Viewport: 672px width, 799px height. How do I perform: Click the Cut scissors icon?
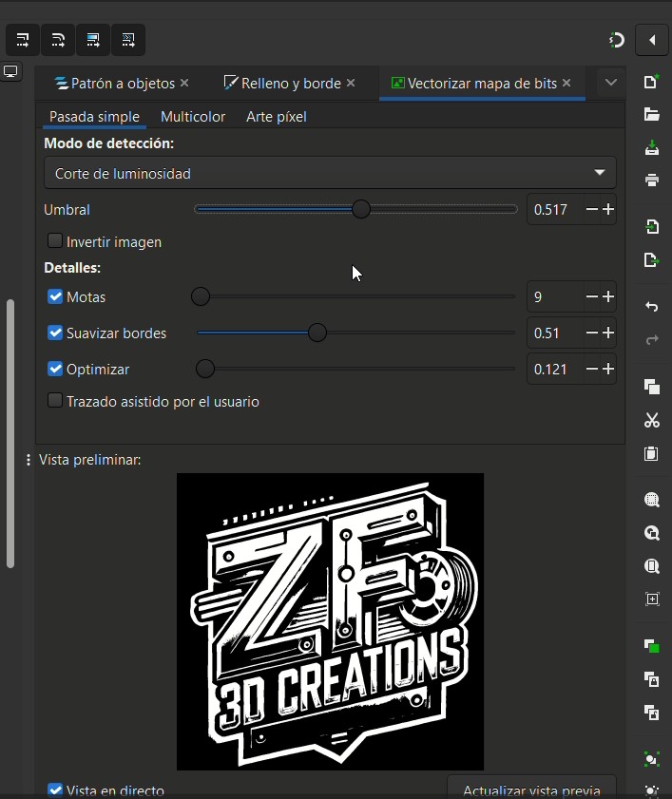coord(652,420)
